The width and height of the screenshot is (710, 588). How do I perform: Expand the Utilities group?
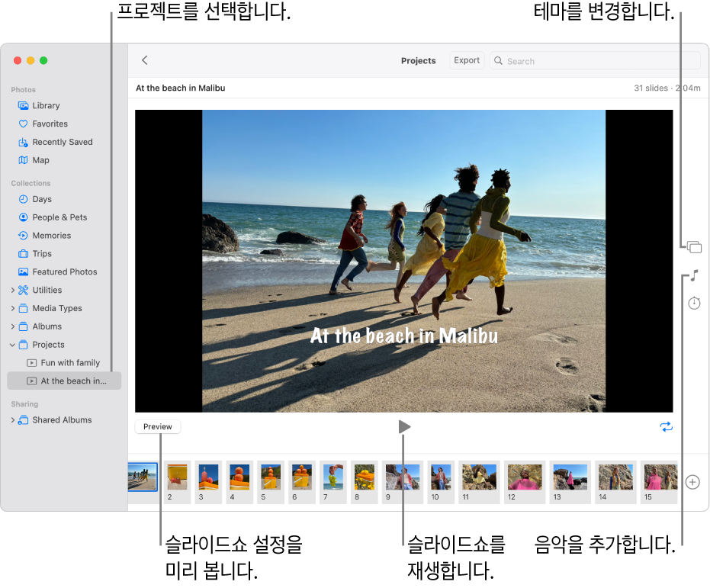(x=13, y=290)
